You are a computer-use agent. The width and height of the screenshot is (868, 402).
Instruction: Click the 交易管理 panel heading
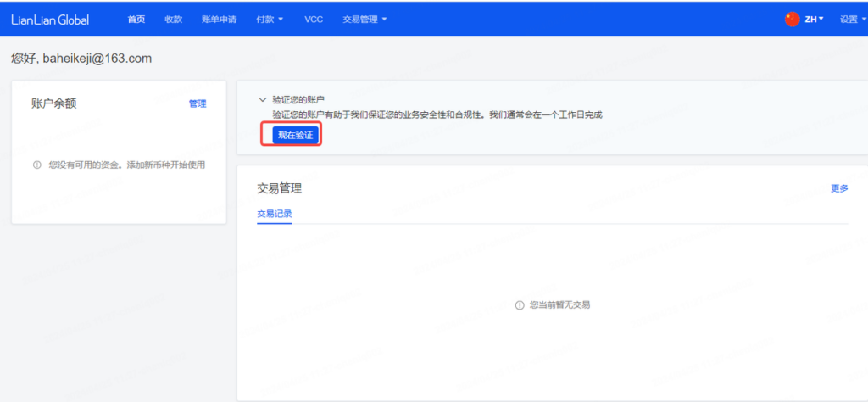[279, 188]
